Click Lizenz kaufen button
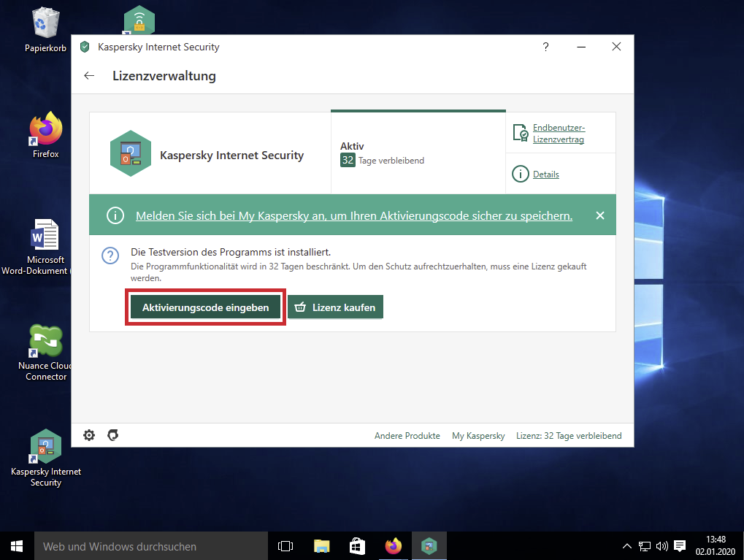 [335, 307]
